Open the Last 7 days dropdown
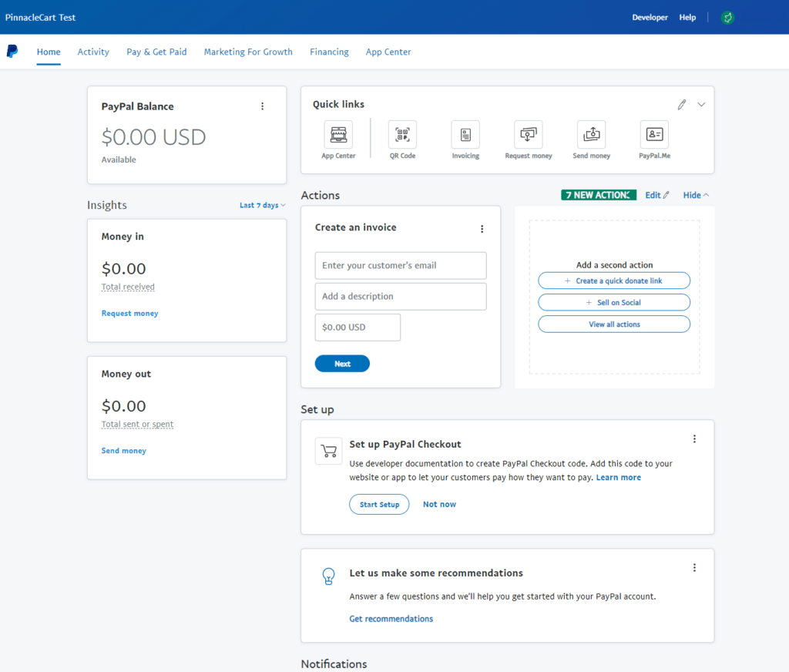The image size is (789, 672). point(262,206)
